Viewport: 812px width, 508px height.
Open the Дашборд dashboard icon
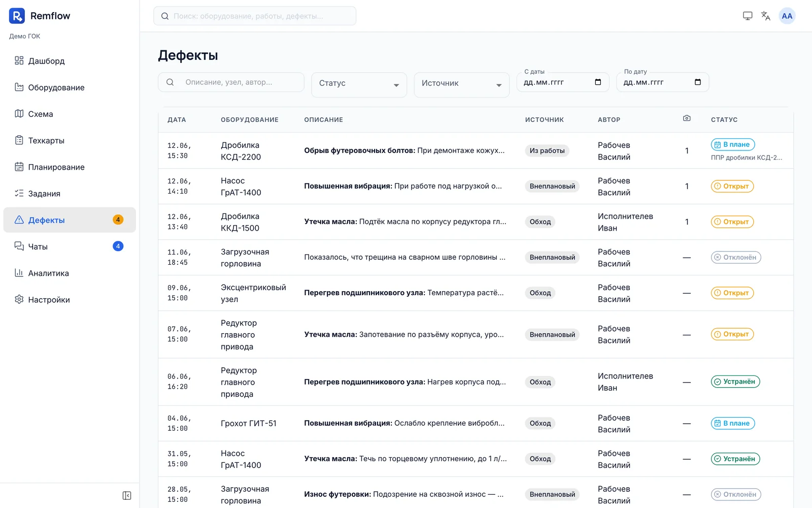point(19,60)
